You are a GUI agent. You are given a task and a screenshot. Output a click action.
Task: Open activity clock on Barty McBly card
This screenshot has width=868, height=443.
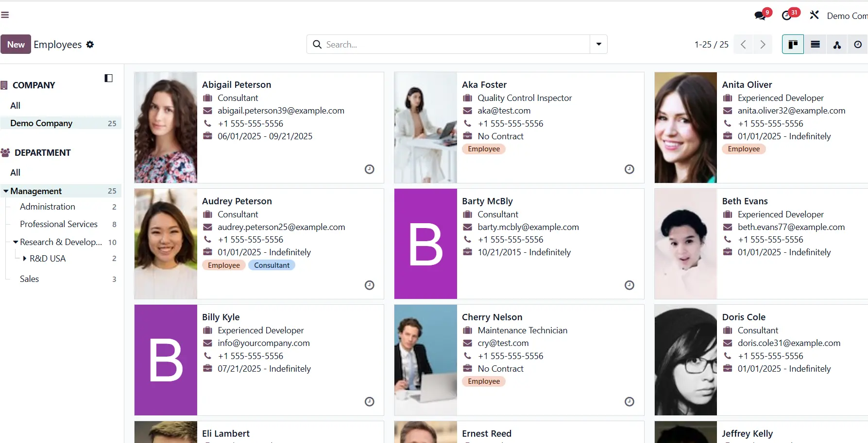(x=630, y=285)
